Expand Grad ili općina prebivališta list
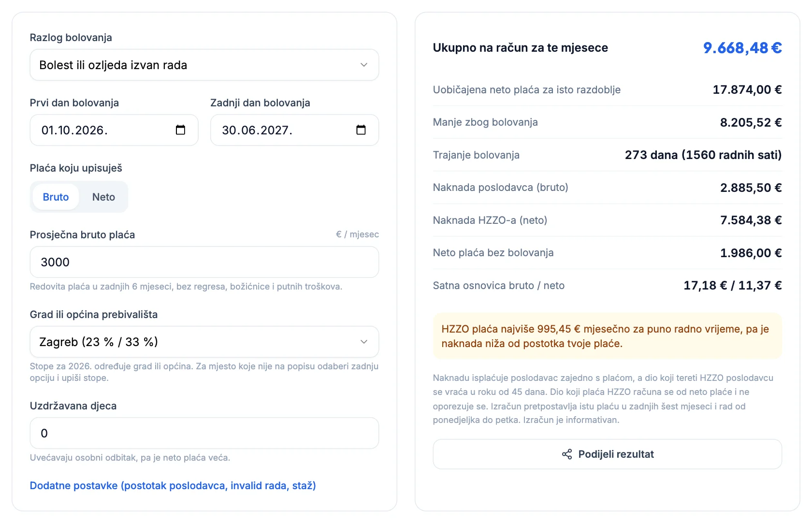 (x=204, y=342)
